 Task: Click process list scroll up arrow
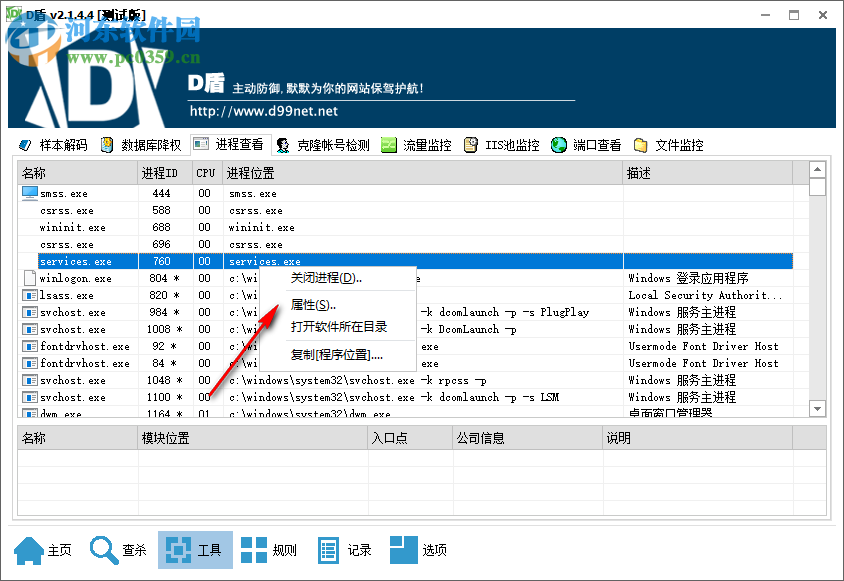point(818,170)
